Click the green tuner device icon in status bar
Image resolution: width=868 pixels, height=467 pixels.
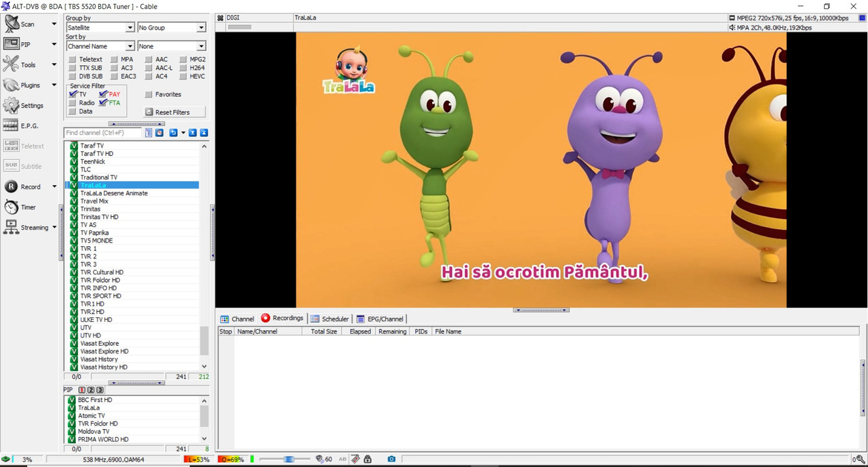[x=6, y=460]
